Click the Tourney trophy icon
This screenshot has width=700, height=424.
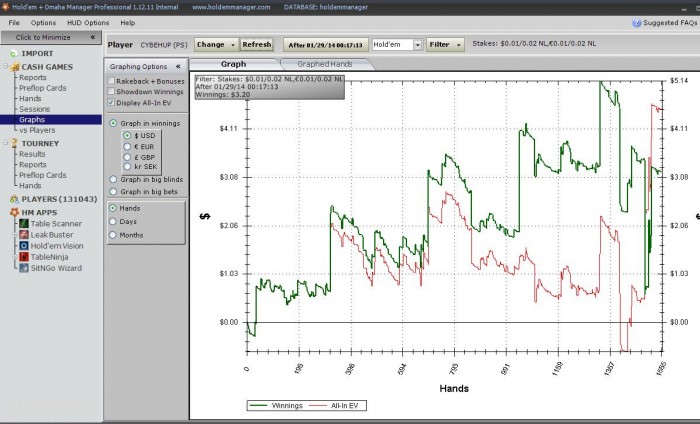[x=14, y=143]
